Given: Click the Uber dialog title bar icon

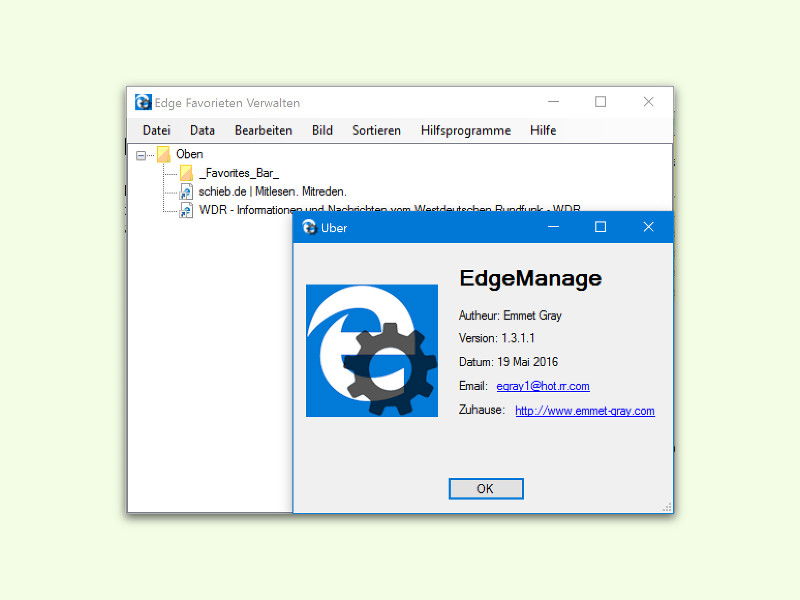Looking at the screenshot, I should click(x=309, y=227).
